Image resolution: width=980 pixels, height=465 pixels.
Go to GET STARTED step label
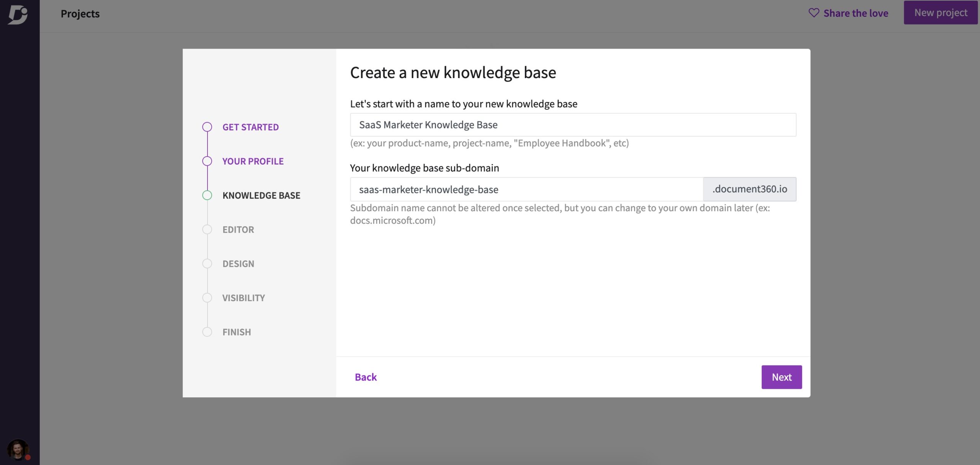click(x=250, y=127)
